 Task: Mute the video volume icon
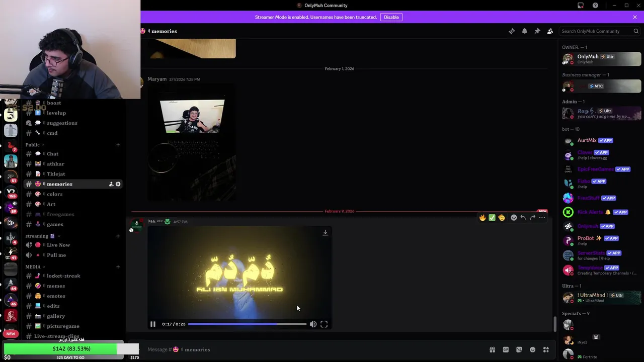click(x=313, y=324)
